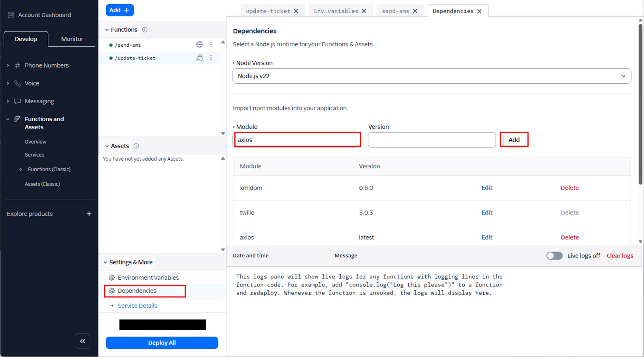
Task: Edit the xmldom dependency
Action: [487, 188]
